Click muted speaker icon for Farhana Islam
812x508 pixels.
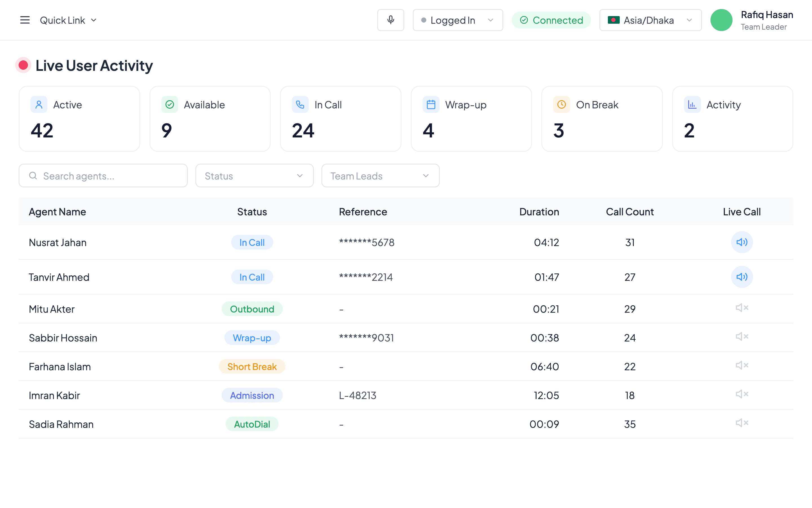click(742, 365)
